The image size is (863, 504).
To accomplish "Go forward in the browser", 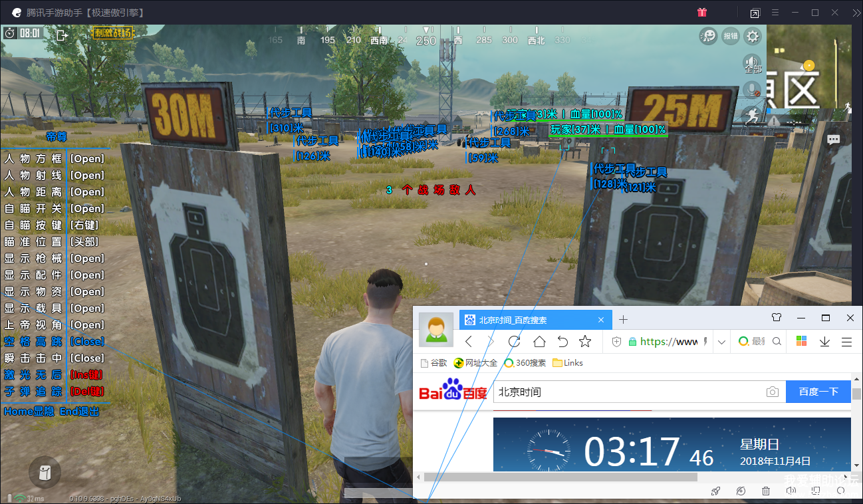I will click(x=491, y=342).
